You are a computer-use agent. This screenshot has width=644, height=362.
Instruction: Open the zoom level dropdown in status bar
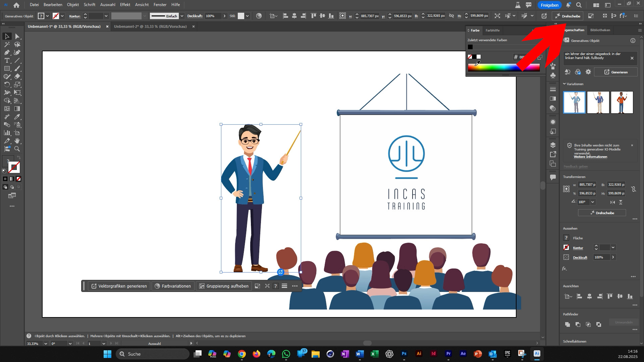(46, 344)
